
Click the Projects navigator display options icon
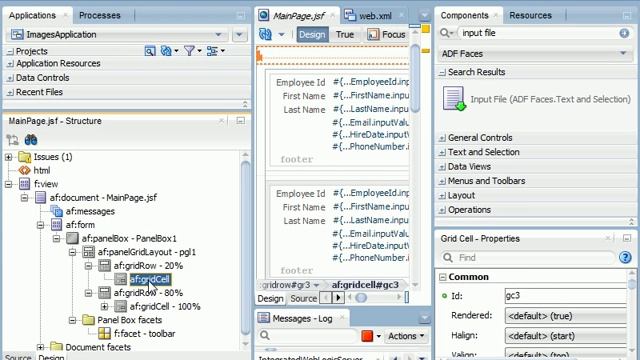(212, 51)
